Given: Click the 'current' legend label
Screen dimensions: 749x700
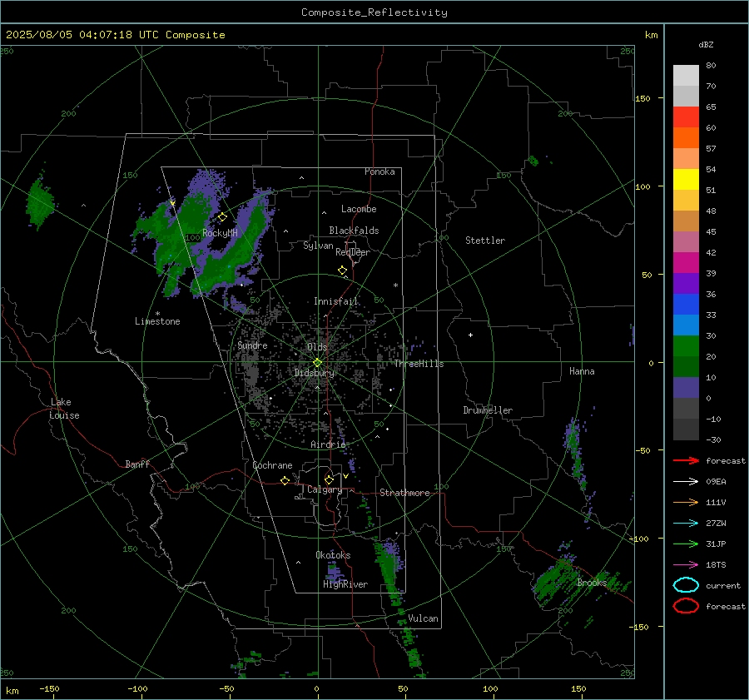Looking at the screenshot, I should 723,585.
